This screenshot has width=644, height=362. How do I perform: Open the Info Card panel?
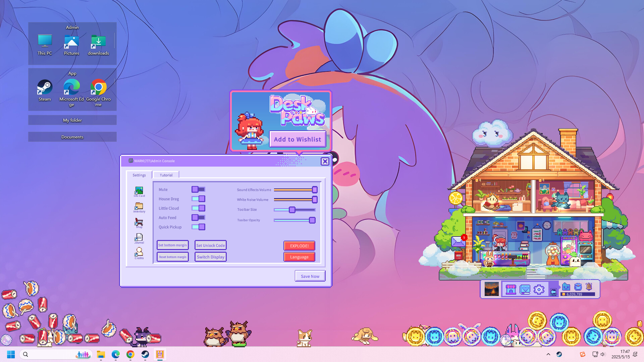tap(139, 190)
